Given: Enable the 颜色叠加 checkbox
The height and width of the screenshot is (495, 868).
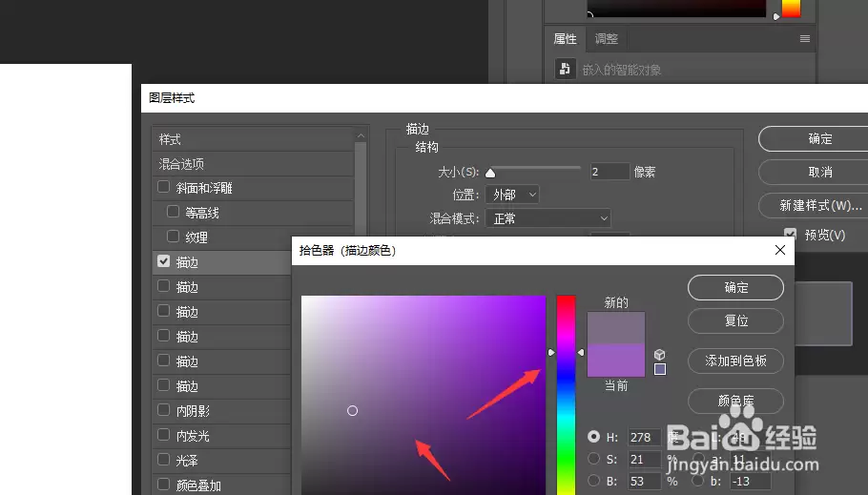Looking at the screenshot, I should pyautogui.click(x=163, y=485).
